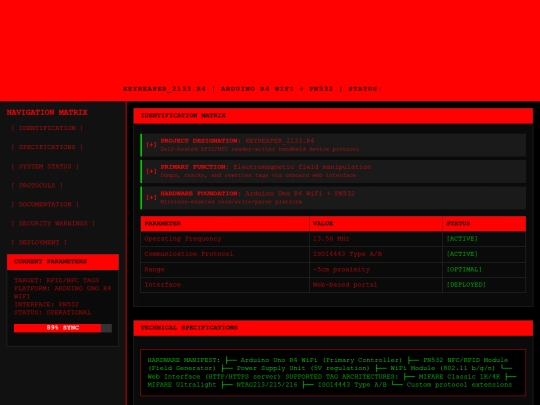Expand [+] beside PROJECT DESIGNATION

point(151,145)
